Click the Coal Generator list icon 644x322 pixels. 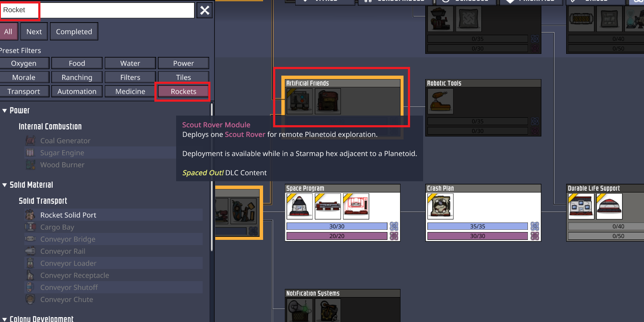click(x=30, y=141)
